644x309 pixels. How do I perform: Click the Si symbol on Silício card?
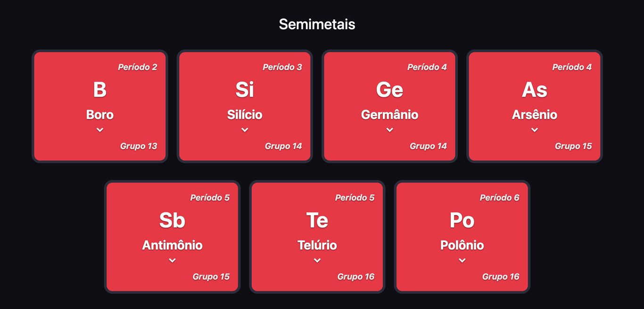(244, 89)
